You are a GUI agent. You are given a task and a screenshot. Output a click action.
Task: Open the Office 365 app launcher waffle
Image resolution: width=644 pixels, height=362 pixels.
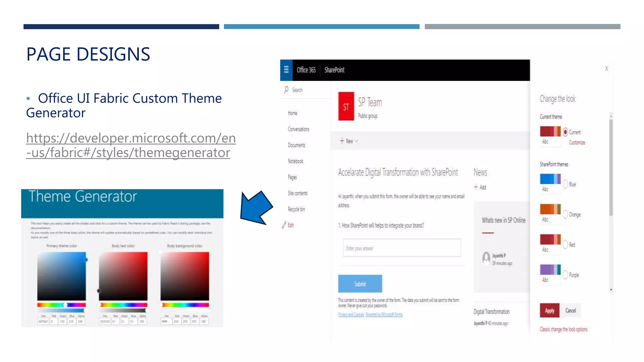286,70
